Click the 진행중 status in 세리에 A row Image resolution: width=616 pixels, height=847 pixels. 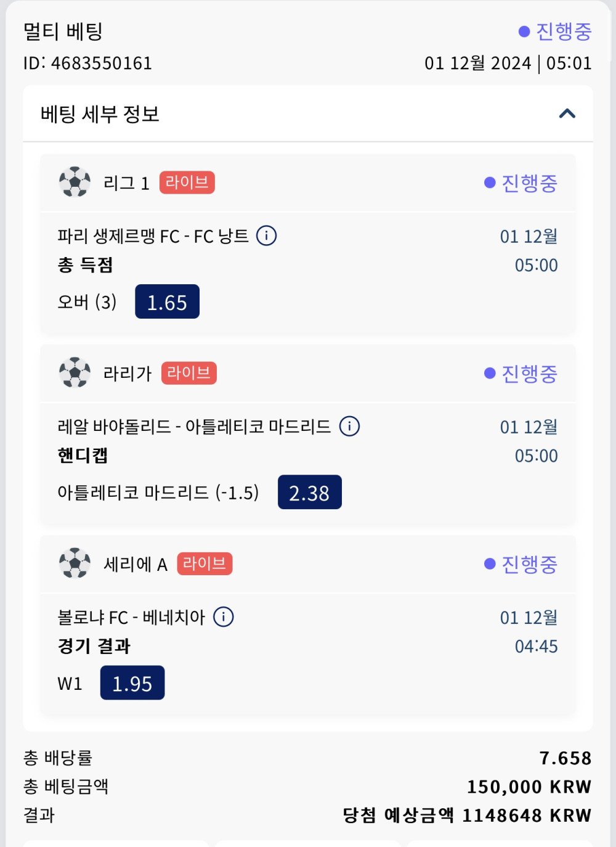tap(521, 563)
